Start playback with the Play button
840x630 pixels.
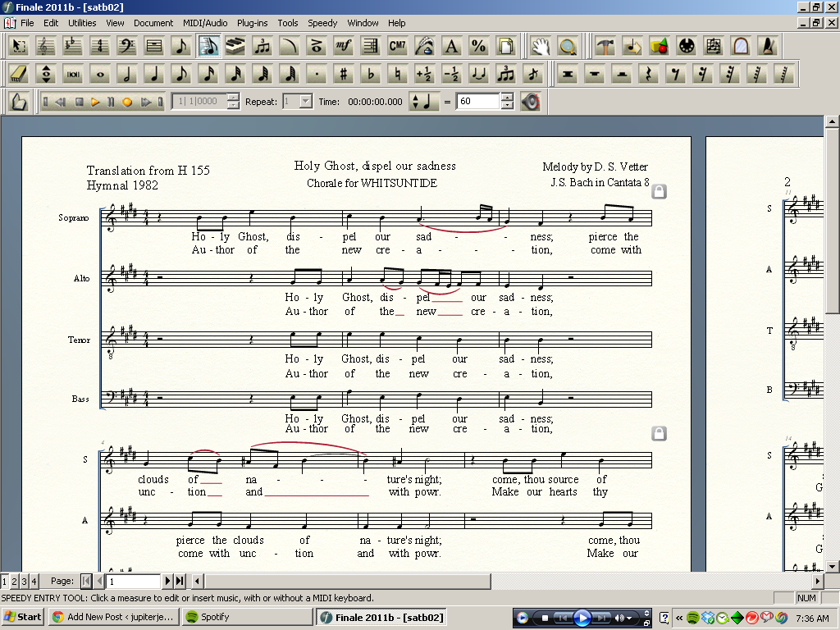[95, 102]
